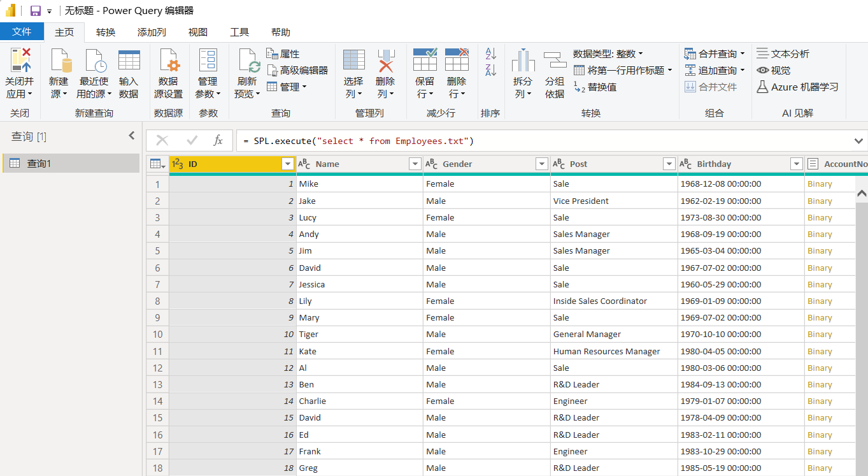The image size is (868, 476).
Task: Sort ascending with A-Z icon
Action: [490, 54]
